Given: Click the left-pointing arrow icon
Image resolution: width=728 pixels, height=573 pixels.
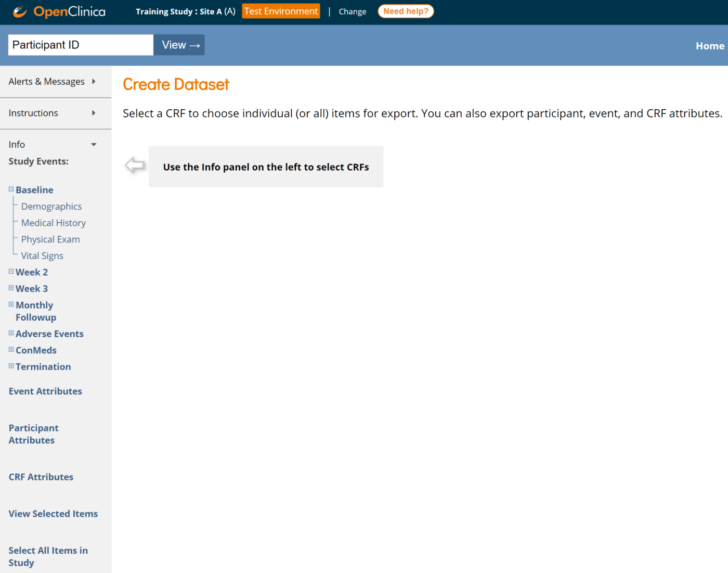Looking at the screenshot, I should pyautogui.click(x=135, y=165).
